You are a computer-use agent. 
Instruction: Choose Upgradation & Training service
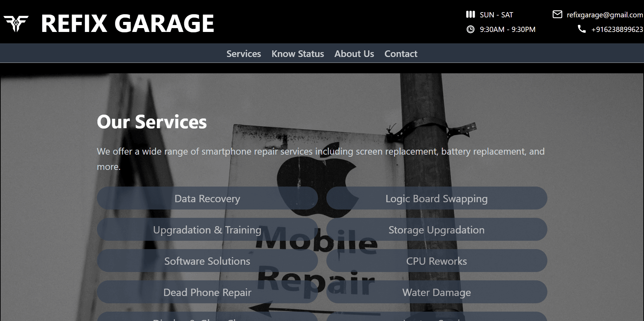point(207,230)
